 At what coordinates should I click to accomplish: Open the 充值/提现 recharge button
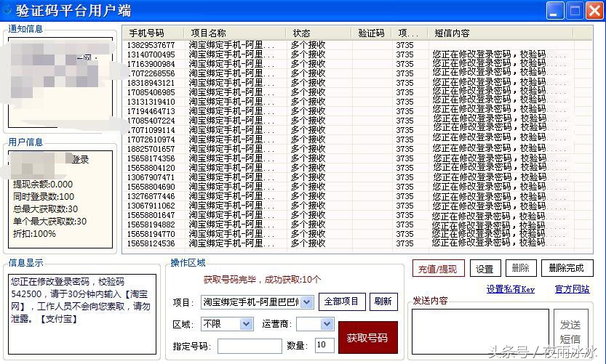pyautogui.click(x=438, y=268)
